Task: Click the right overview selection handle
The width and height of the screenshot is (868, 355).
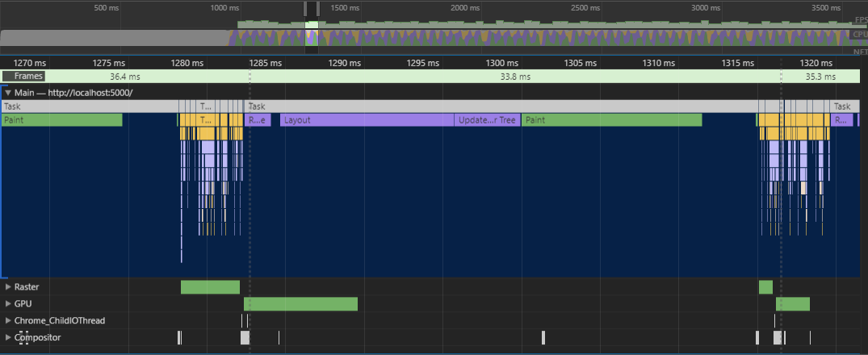Action: 318,9
